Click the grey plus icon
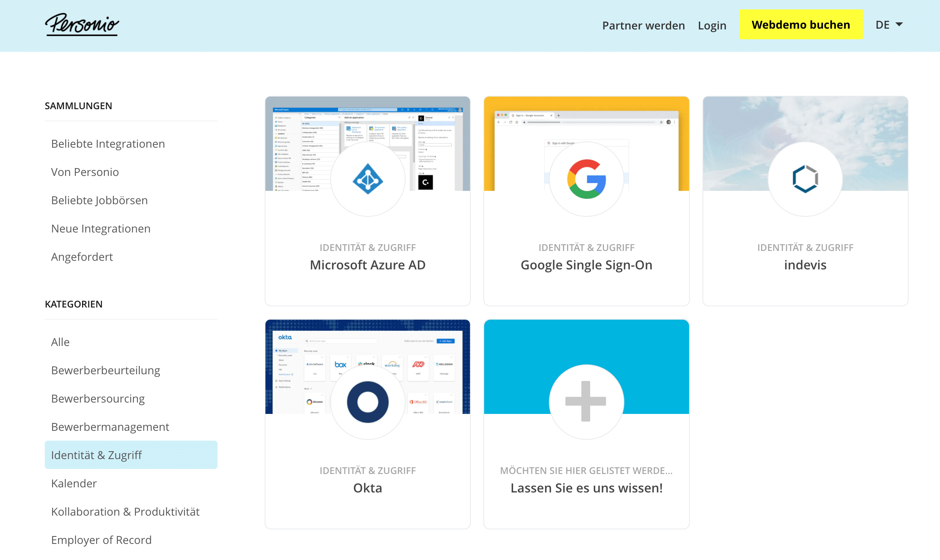The width and height of the screenshot is (940, 560). click(x=586, y=401)
